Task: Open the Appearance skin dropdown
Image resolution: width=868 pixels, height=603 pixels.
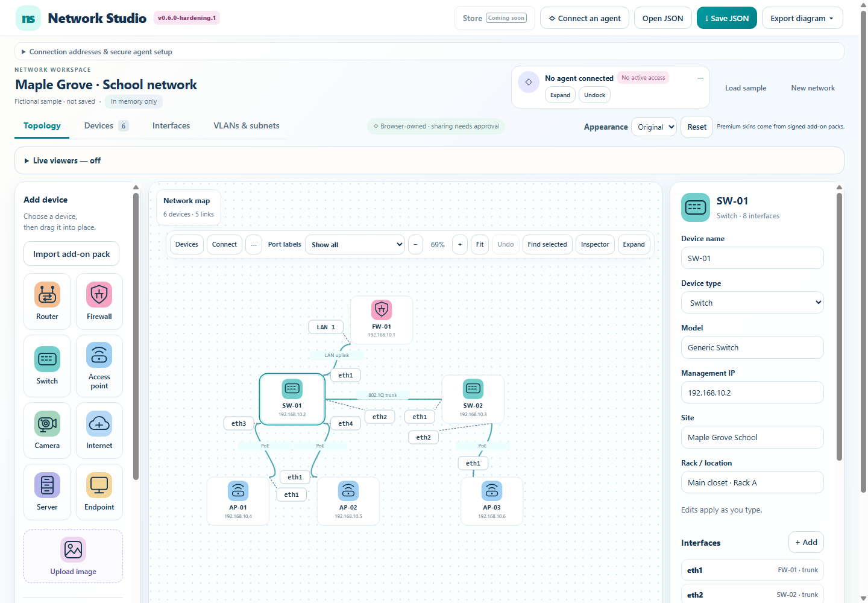Action: (654, 127)
